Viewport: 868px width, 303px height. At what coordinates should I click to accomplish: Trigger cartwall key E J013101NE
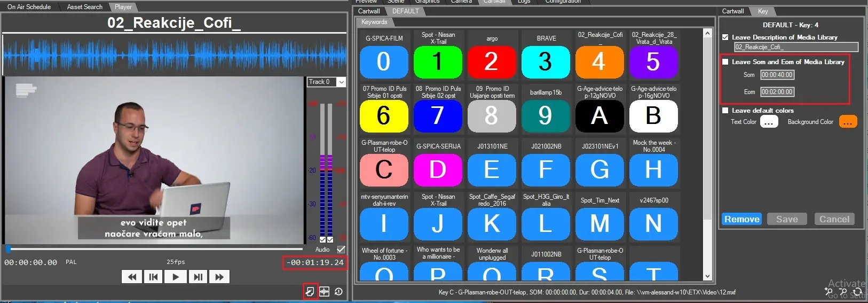click(x=492, y=170)
